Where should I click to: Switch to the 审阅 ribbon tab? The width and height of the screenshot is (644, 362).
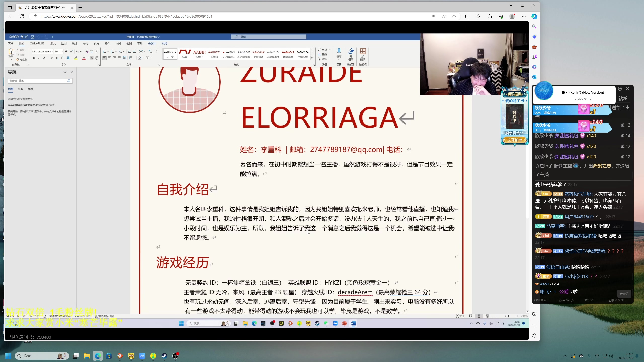(x=118, y=43)
